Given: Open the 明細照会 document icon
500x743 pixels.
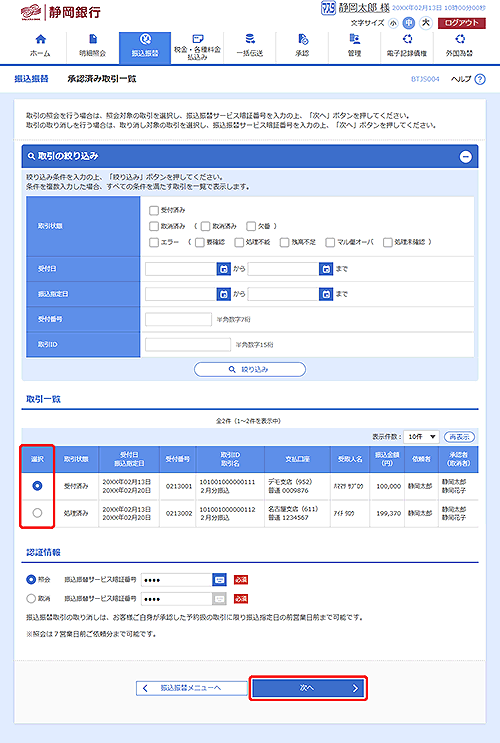Looking at the screenshot, I should click(x=93, y=39).
